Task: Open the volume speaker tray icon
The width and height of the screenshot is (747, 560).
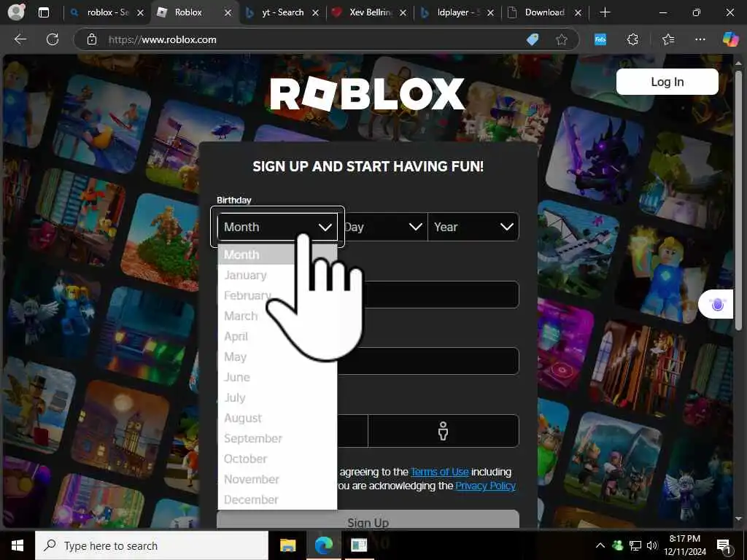Action: (x=652, y=545)
